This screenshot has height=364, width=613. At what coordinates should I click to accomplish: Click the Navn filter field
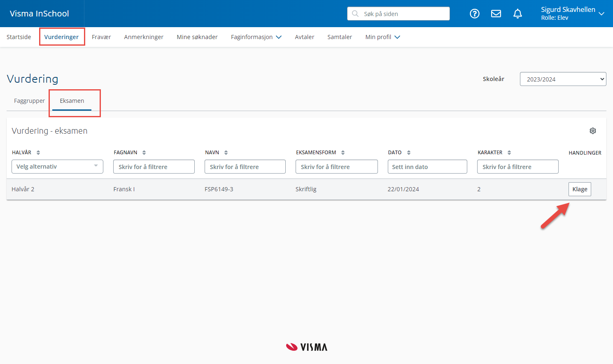245,167
